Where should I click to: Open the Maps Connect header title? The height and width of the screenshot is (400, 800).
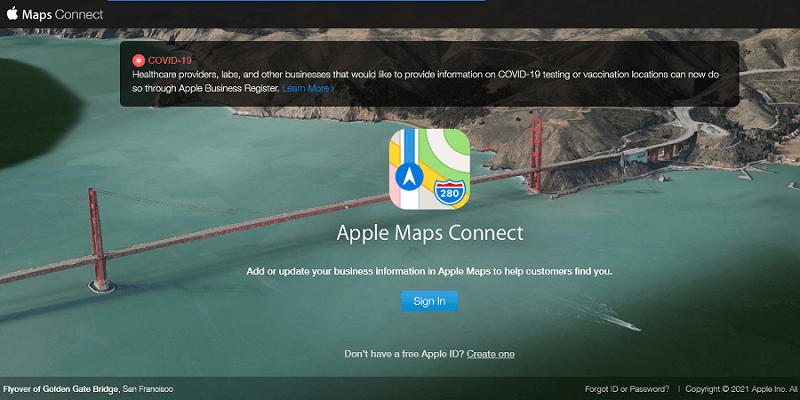(62, 14)
